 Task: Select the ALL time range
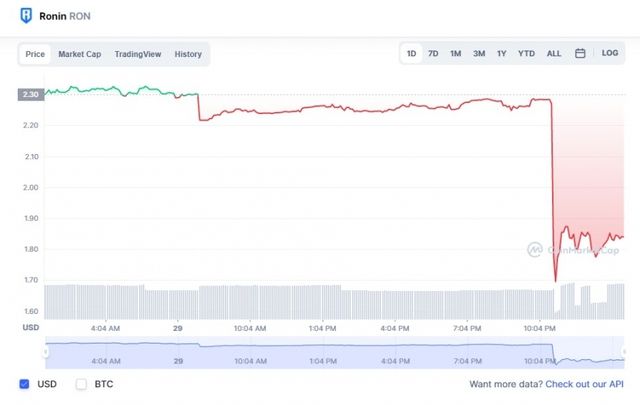point(554,53)
